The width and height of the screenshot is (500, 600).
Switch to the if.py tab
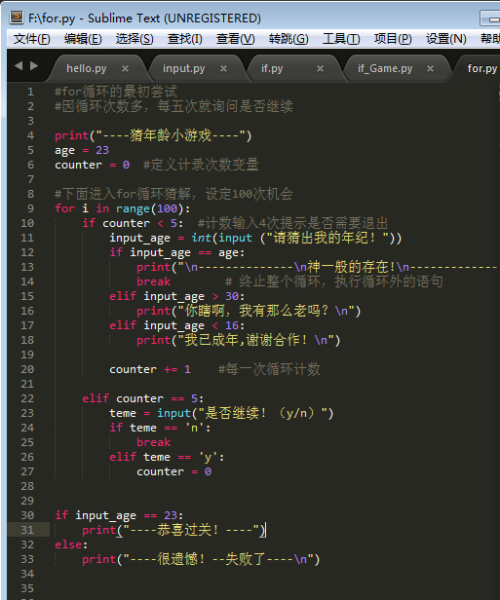(272, 68)
